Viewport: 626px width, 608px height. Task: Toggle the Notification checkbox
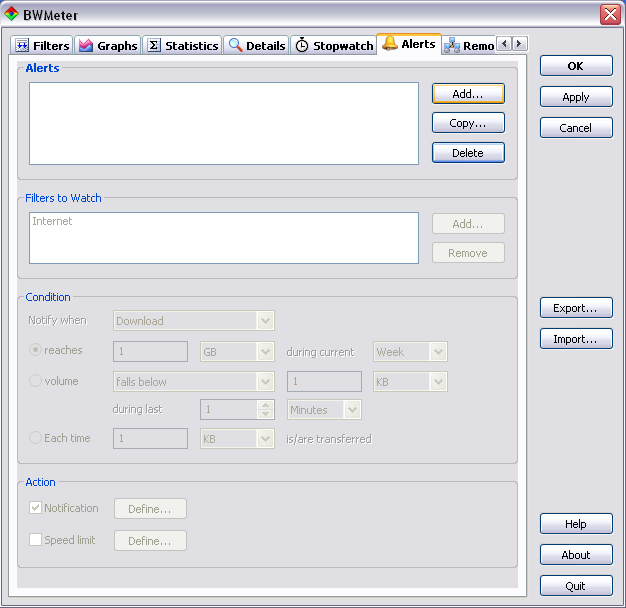36,508
